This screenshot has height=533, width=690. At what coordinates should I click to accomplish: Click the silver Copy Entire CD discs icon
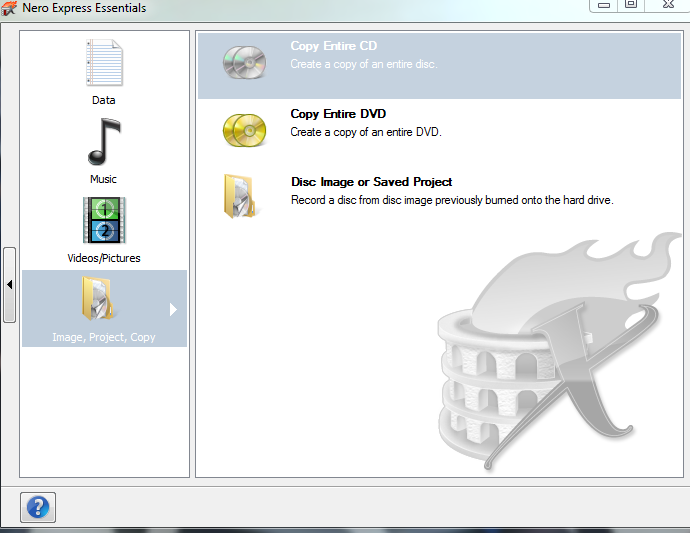(x=244, y=62)
